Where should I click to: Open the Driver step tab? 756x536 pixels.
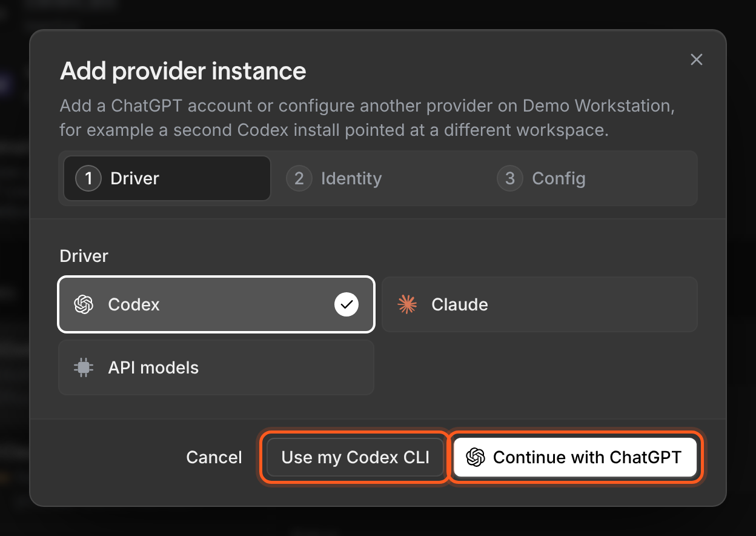[167, 178]
